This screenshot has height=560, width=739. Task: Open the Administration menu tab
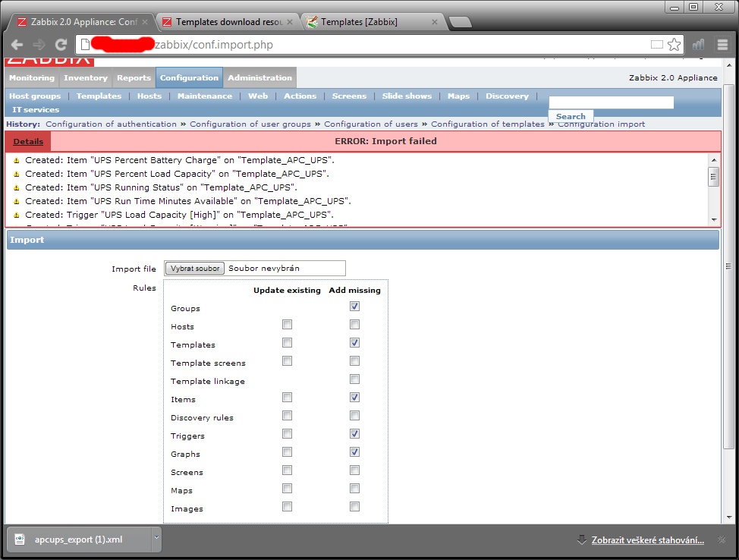(259, 77)
